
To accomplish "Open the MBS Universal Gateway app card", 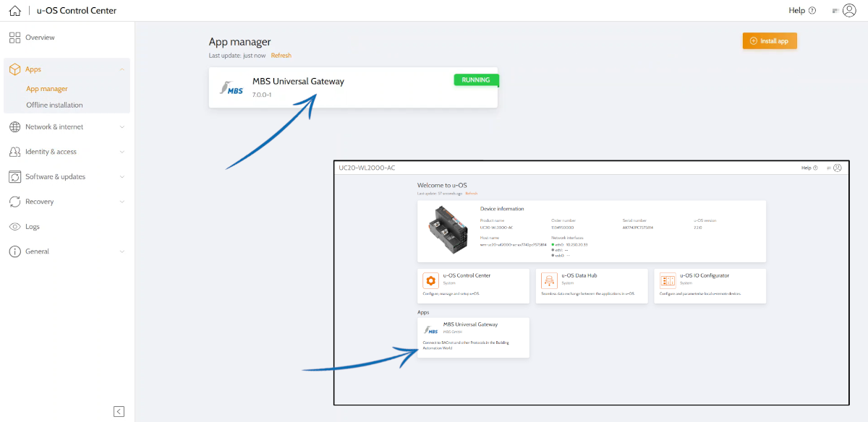I will pos(353,88).
